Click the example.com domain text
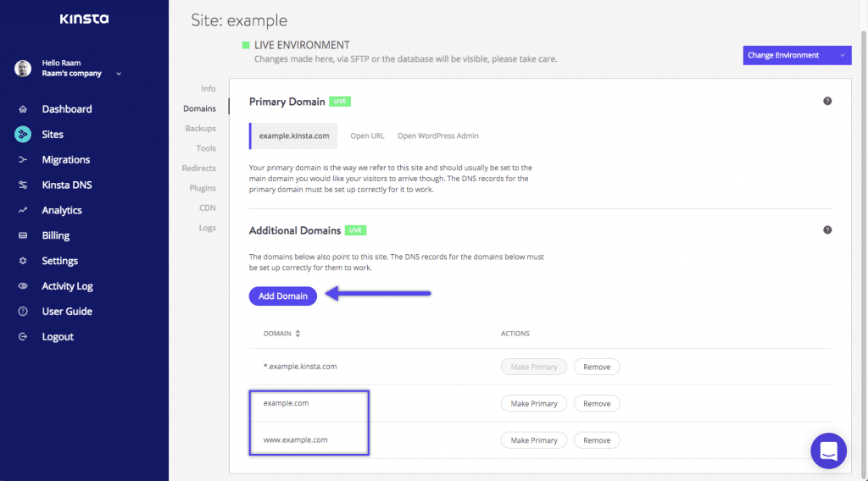 287,403
